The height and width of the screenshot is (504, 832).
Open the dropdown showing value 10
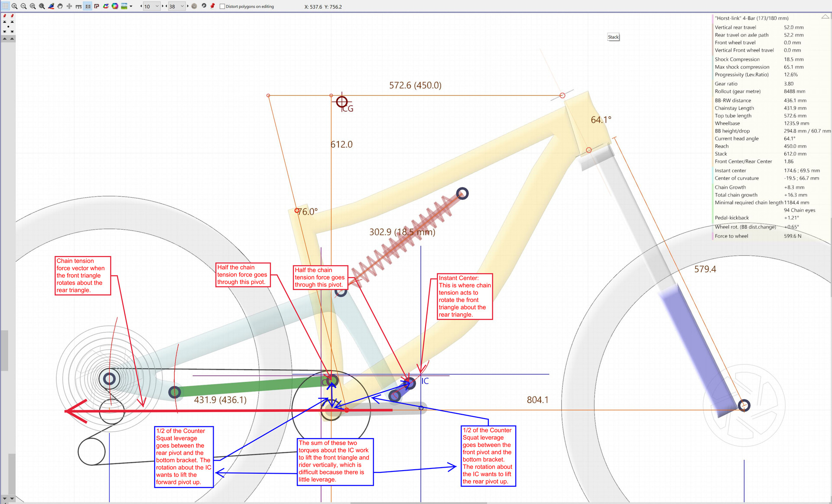click(157, 6)
